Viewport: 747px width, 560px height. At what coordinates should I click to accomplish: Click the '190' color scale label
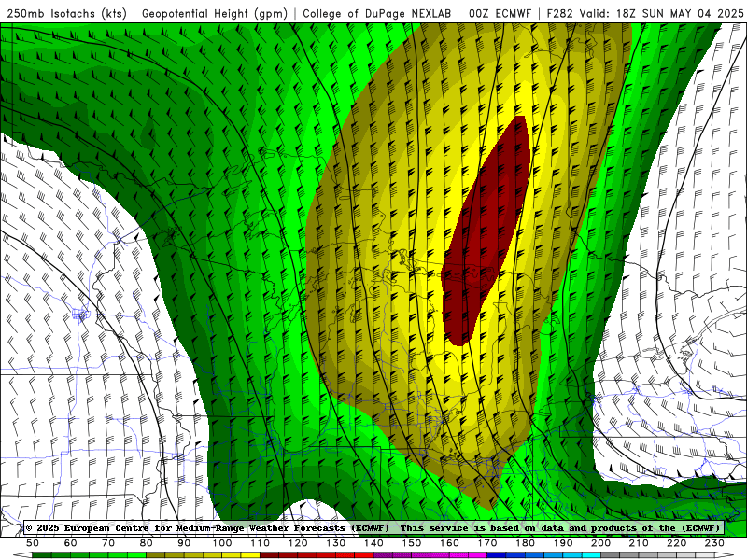tap(563, 543)
